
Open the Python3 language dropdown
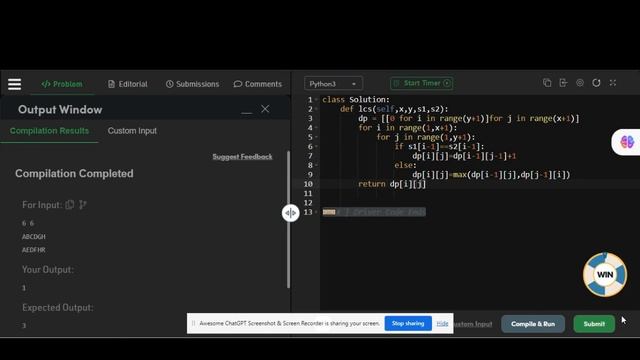[x=333, y=84]
